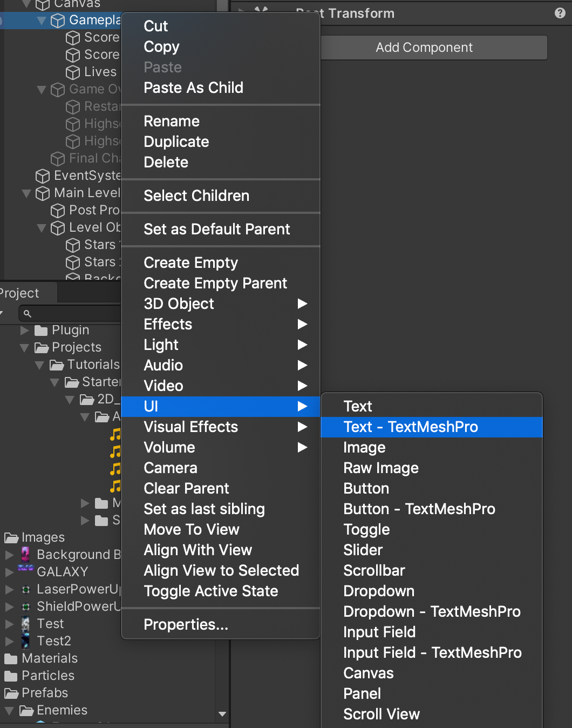The image size is (572, 728).
Task: Select Text - TextMeshPro from the UI submenu
Action: point(411,427)
